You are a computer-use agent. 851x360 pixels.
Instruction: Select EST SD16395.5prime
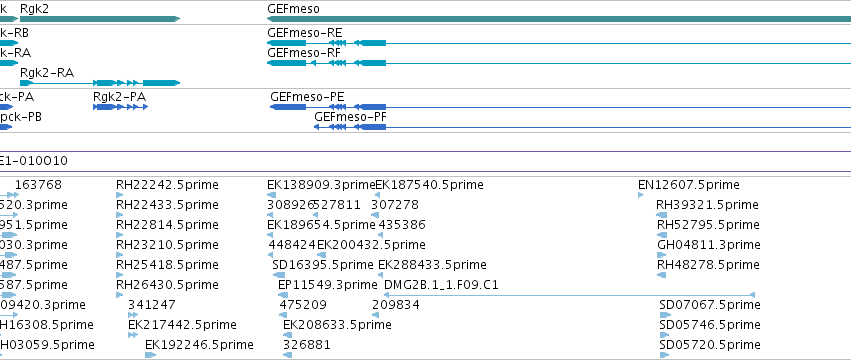(x=323, y=265)
